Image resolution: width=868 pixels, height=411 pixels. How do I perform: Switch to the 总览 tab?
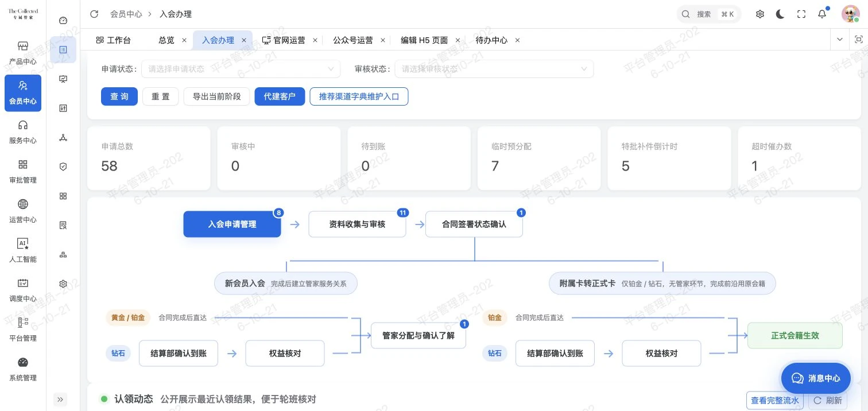[166, 40]
